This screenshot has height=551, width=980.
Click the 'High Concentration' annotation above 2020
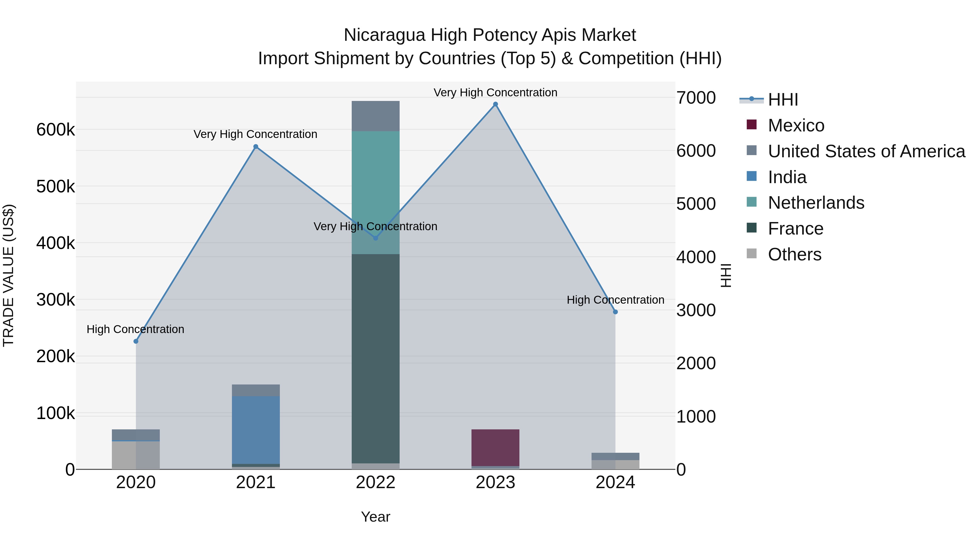coord(136,329)
